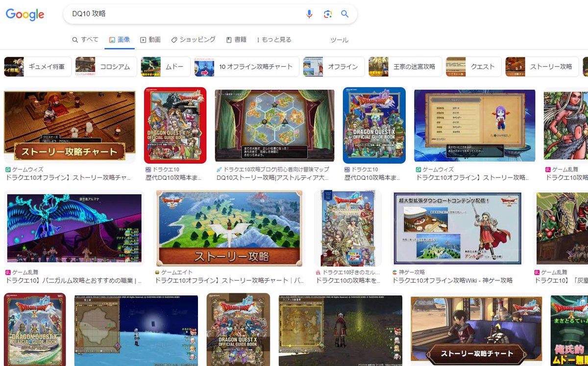Open ドラクエ10の攻略本を… link
This screenshot has width=588, height=366.
click(348, 281)
